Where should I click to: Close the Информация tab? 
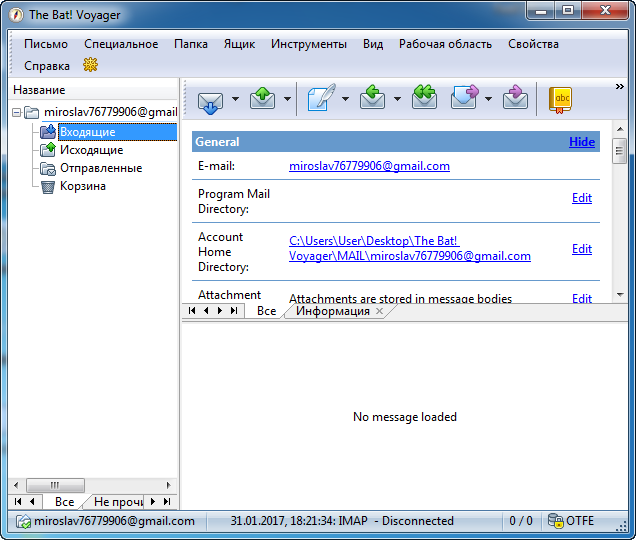point(379,311)
